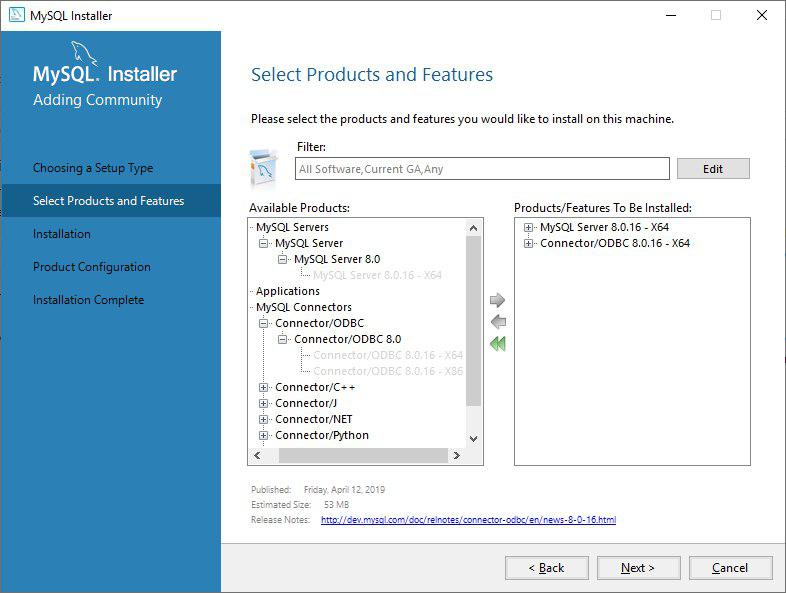The height and width of the screenshot is (593, 786).
Task: Collapse the MySQL Server 8.0 node
Action: [x=282, y=259]
